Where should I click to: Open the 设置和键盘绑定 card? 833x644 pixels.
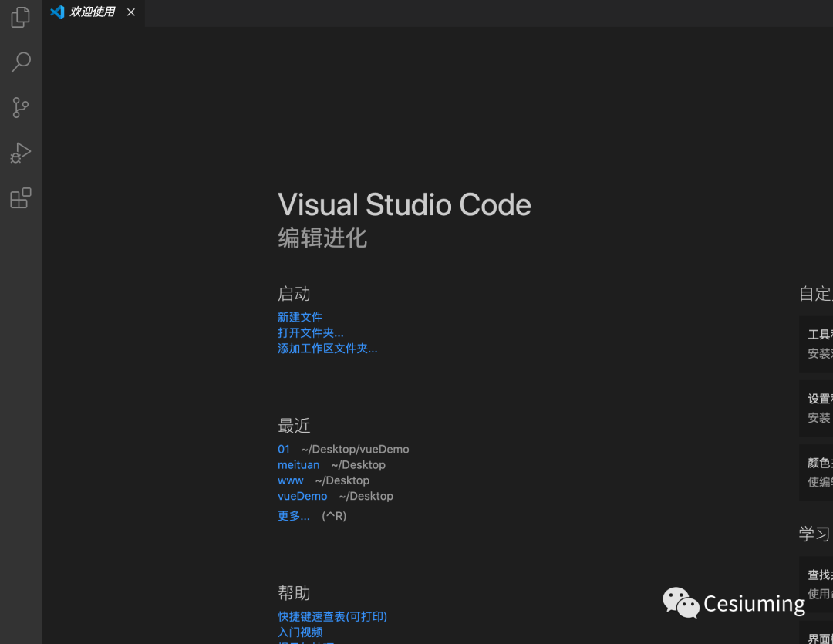pyautogui.click(x=819, y=407)
